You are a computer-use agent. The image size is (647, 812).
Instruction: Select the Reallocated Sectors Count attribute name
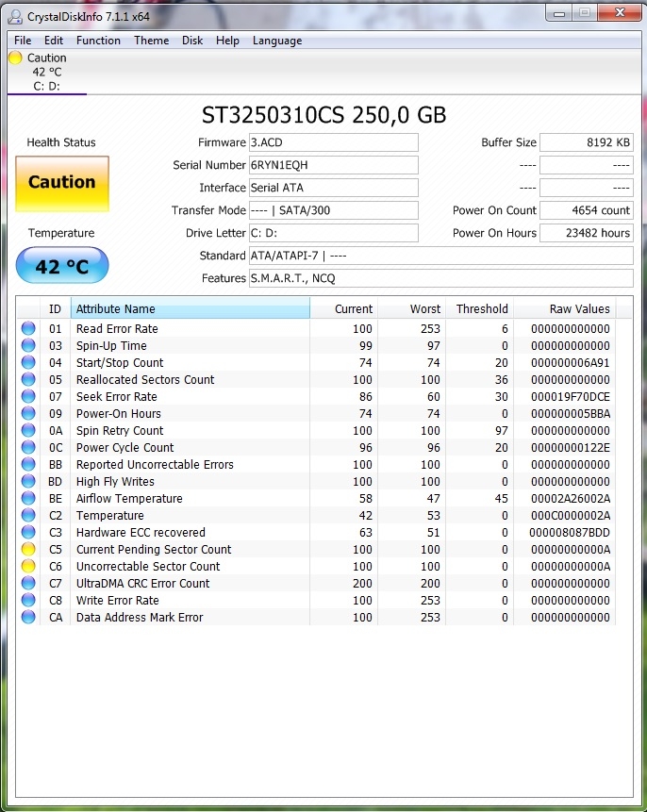(x=145, y=379)
